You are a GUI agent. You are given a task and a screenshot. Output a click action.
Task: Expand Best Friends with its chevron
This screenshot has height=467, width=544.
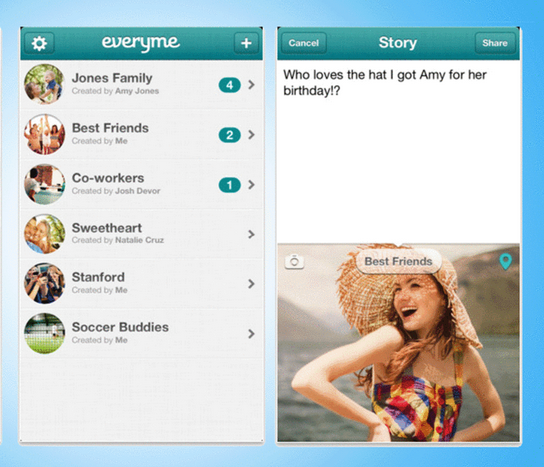(252, 135)
